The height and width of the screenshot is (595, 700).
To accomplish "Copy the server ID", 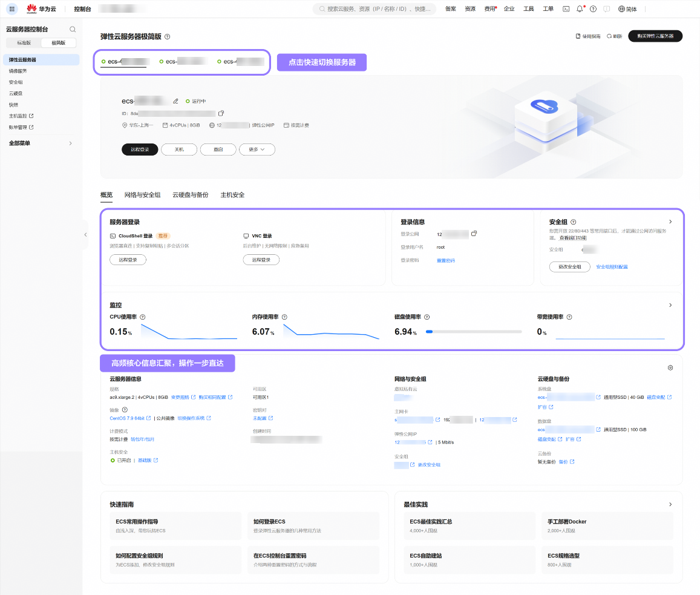I will click(221, 113).
